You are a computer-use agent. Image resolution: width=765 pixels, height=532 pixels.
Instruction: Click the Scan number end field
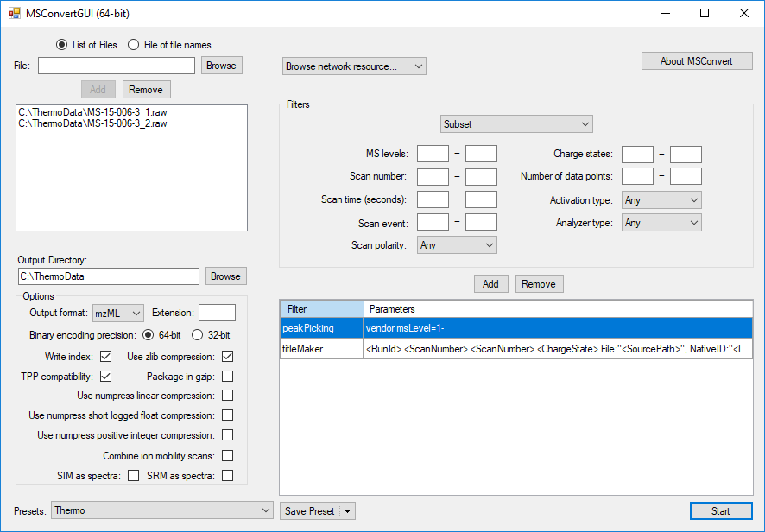[481, 177]
